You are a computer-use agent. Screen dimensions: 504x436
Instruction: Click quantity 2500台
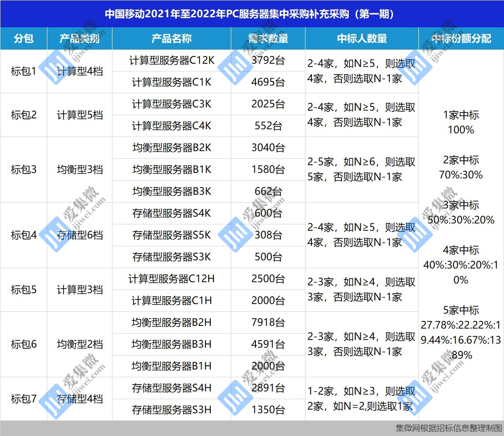click(x=268, y=279)
